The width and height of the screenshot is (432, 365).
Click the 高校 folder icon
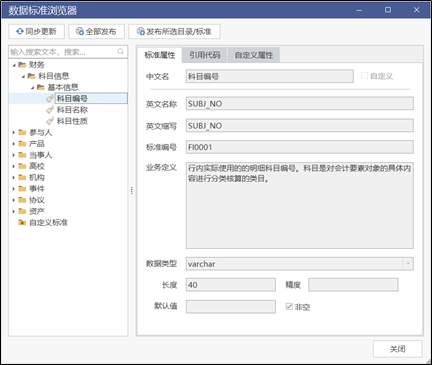coord(22,166)
